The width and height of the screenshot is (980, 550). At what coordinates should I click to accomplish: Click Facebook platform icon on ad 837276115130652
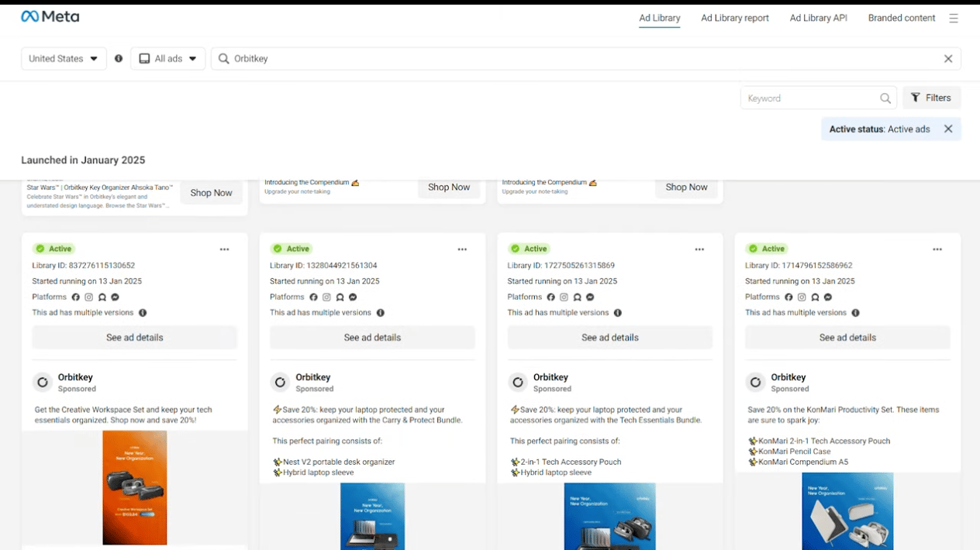[76, 297]
